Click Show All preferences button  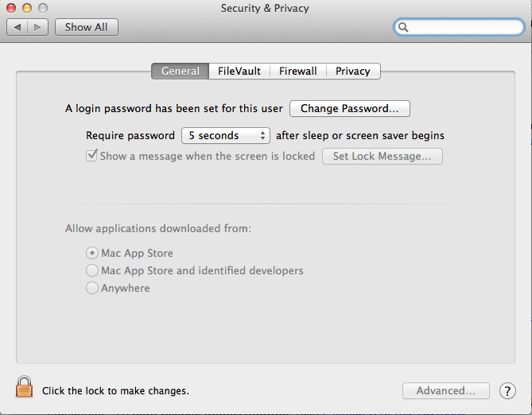tap(86, 27)
